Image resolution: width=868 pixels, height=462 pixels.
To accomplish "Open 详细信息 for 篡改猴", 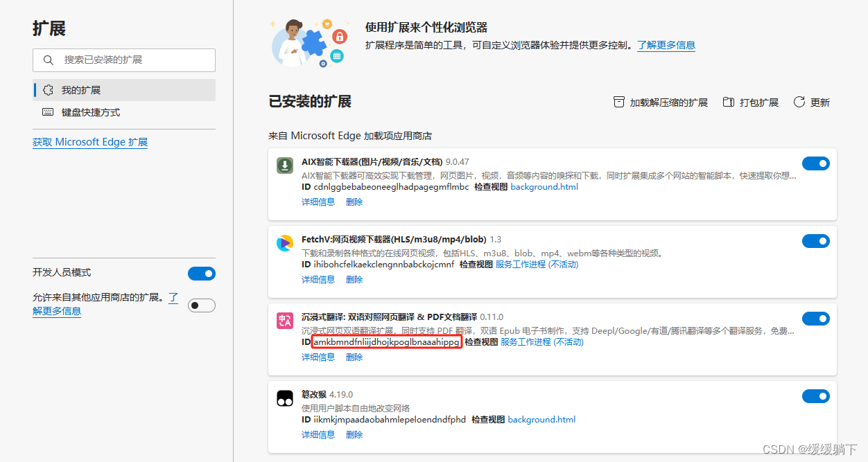I will click(x=318, y=435).
